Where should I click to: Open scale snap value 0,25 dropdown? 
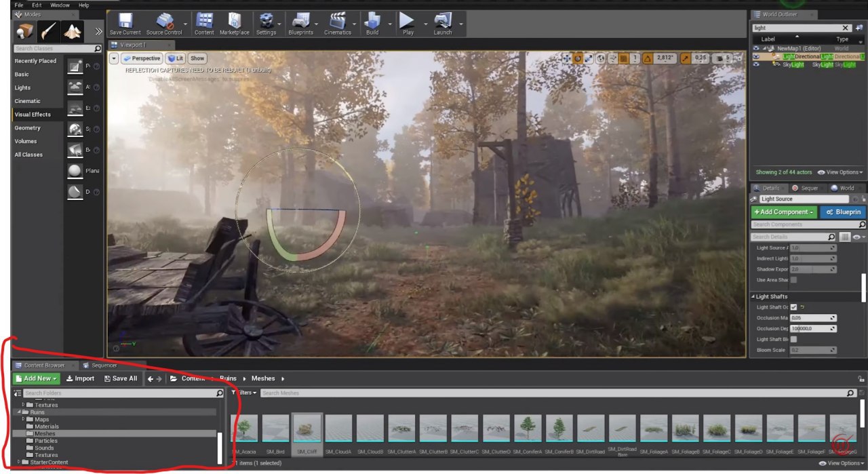701,58
